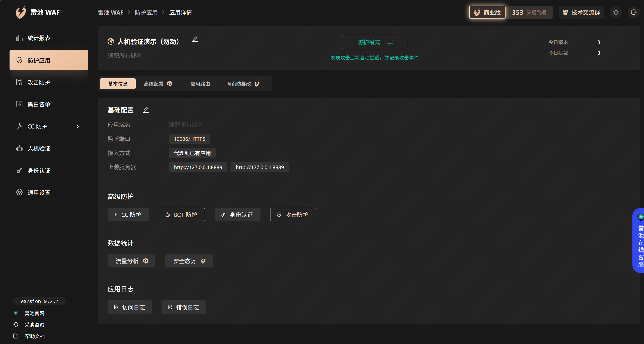Click the theme (shirt) icon in the top bar
This screenshot has height=344, width=644.
(616, 12)
